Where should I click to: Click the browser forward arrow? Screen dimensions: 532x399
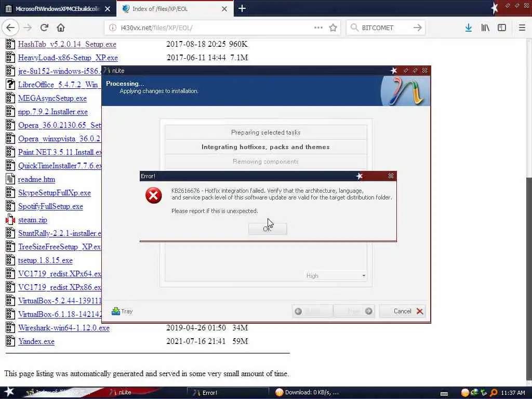pyautogui.click(x=28, y=28)
